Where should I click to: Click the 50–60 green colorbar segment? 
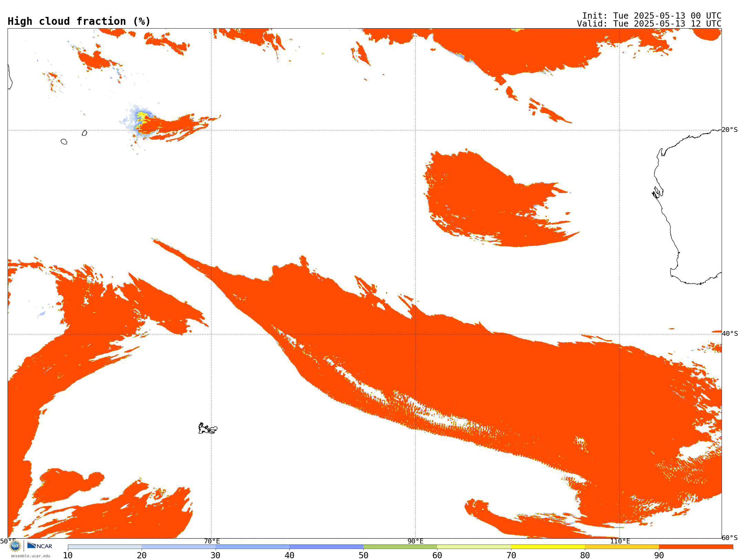coord(400,547)
